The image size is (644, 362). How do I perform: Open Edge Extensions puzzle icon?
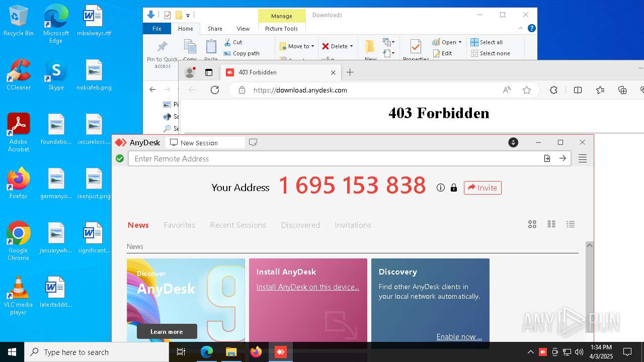(x=553, y=90)
